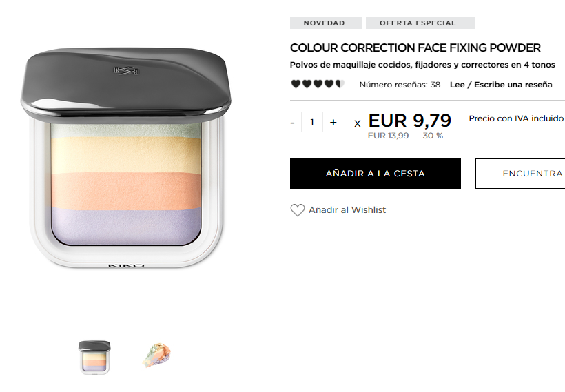Click the product title Colour Correction Powder
565x392 pixels.
click(415, 48)
